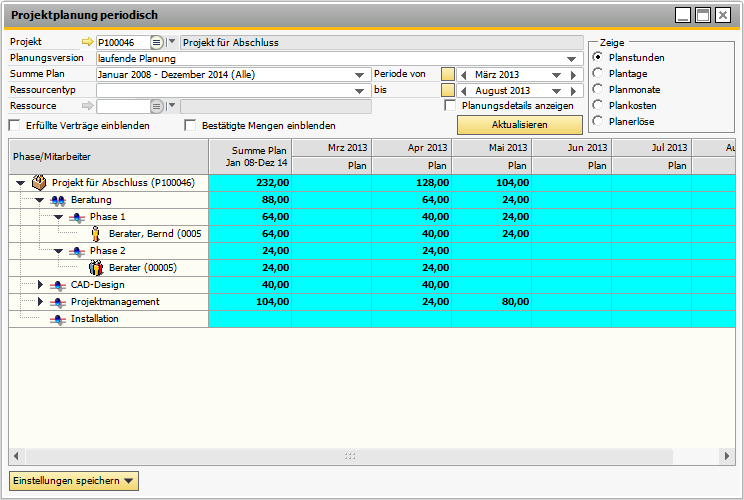Collapse the Phase 1 tree node

point(59,217)
